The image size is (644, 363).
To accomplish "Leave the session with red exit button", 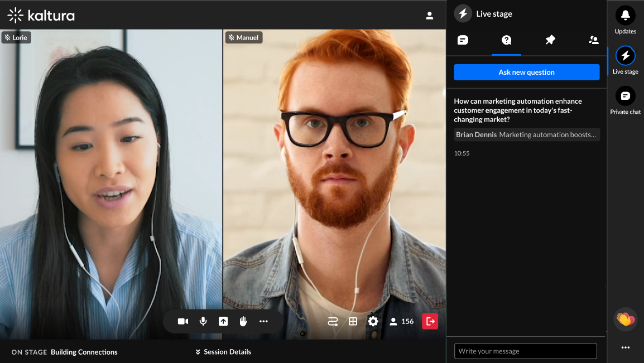I will (x=430, y=321).
